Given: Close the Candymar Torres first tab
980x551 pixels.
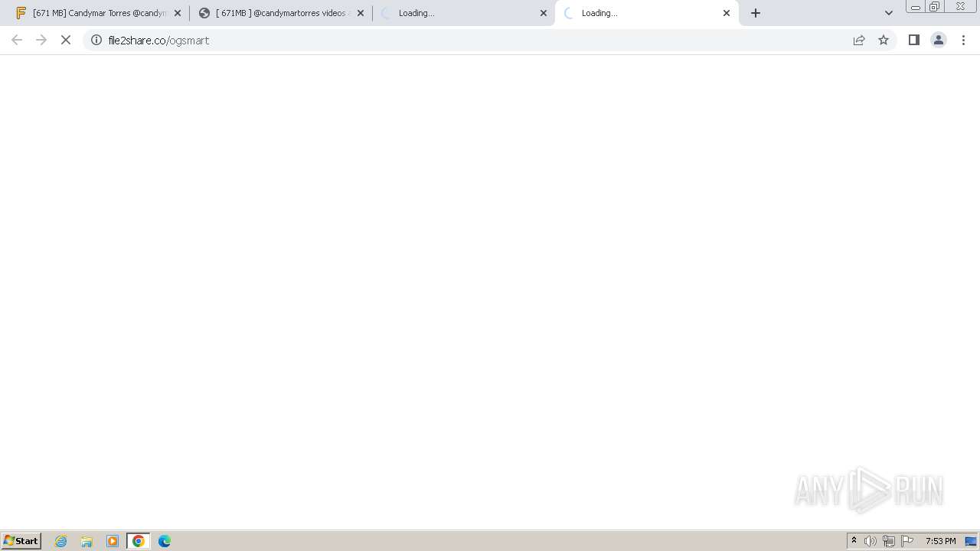Looking at the screenshot, I should point(178,13).
